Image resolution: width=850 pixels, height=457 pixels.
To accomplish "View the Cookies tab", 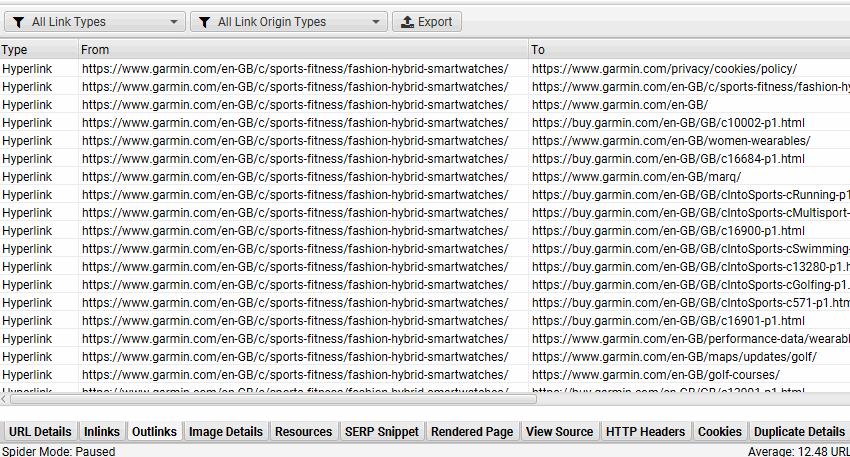I will (x=720, y=431).
